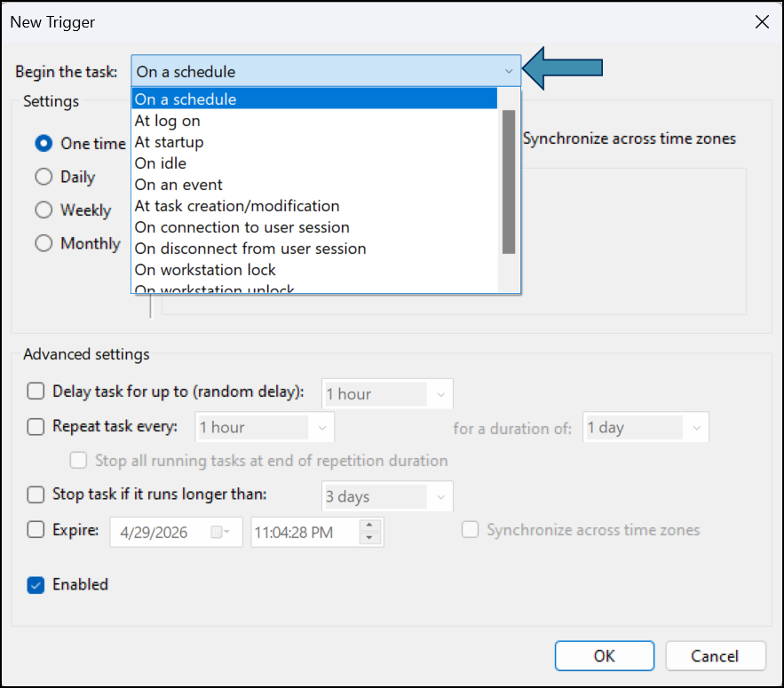
Task: Uncheck the Enabled checkbox
Action: [x=36, y=585]
